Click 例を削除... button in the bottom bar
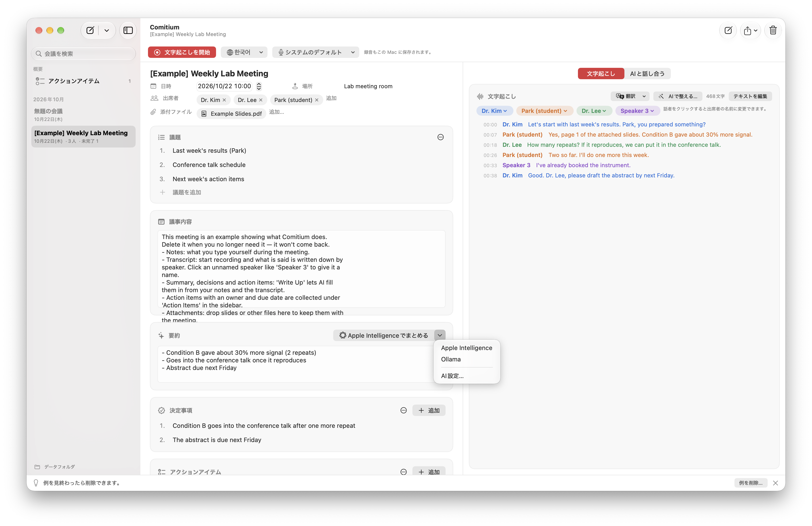The image size is (812, 526). (x=751, y=483)
